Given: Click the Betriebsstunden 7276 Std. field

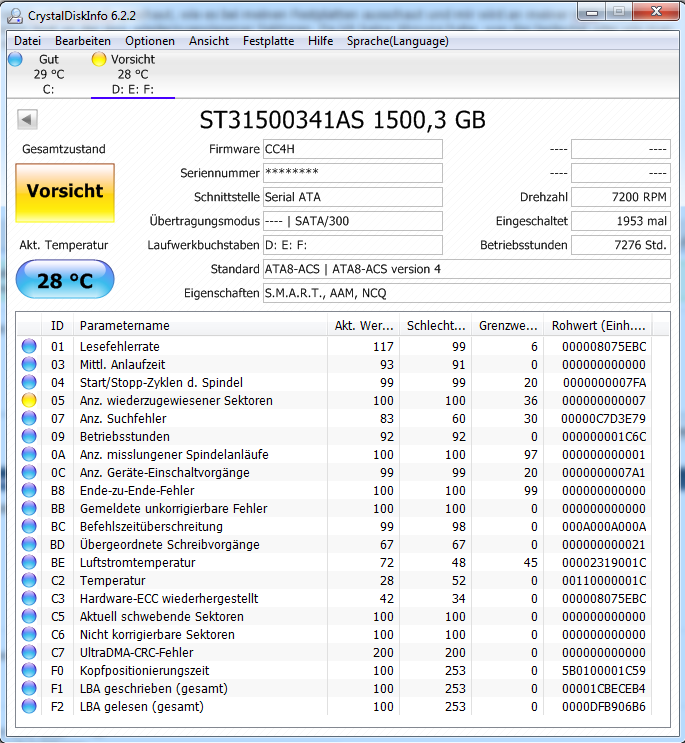Looking at the screenshot, I should click(621, 245).
